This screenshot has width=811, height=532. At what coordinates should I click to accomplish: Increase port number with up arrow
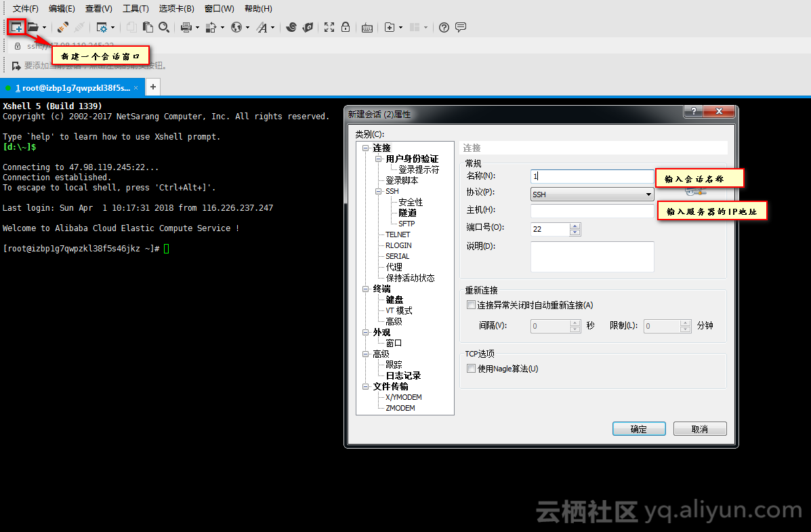(x=575, y=226)
